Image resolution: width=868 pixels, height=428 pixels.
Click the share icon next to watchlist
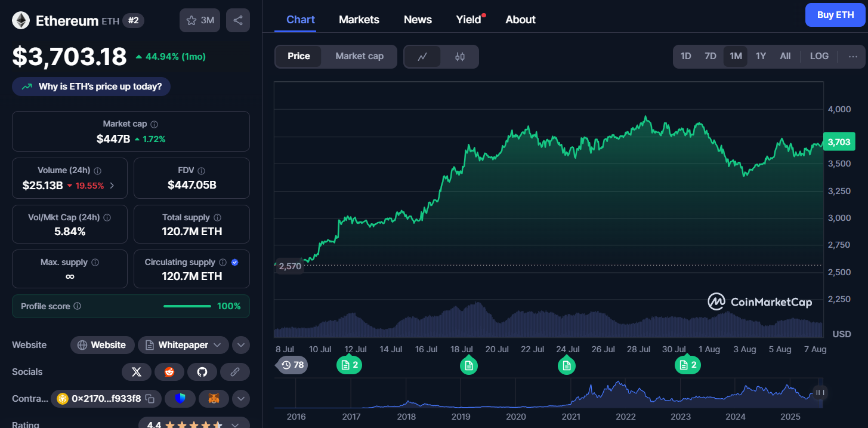(x=237, y=20)
